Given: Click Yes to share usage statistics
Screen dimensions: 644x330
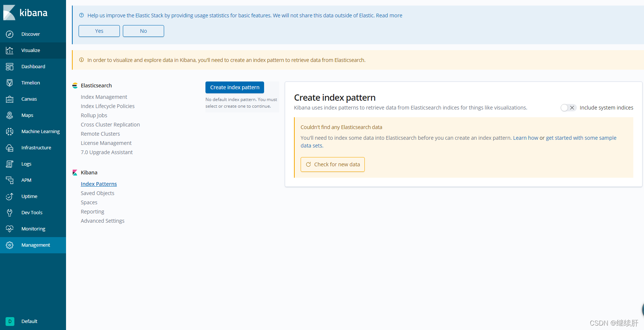Looking at the screenshot, I should [x=99, y=31].
